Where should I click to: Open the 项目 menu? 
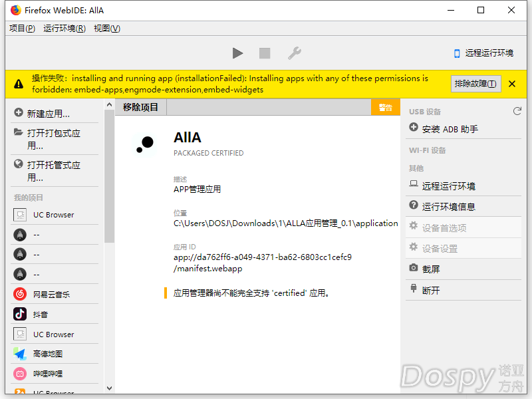click(x=23, y=29)
